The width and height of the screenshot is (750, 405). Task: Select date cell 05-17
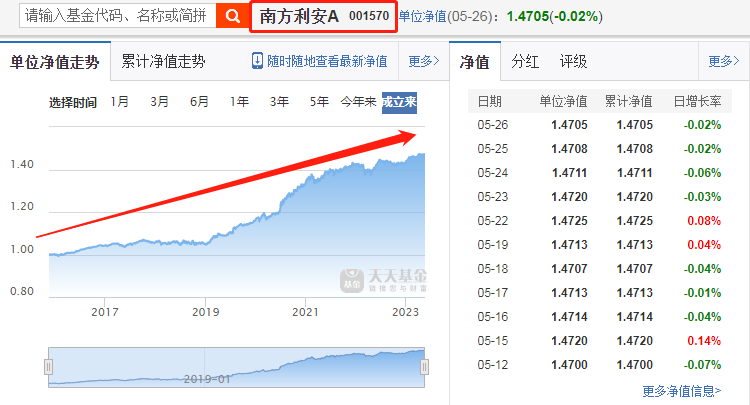click(x=493, y=293)
